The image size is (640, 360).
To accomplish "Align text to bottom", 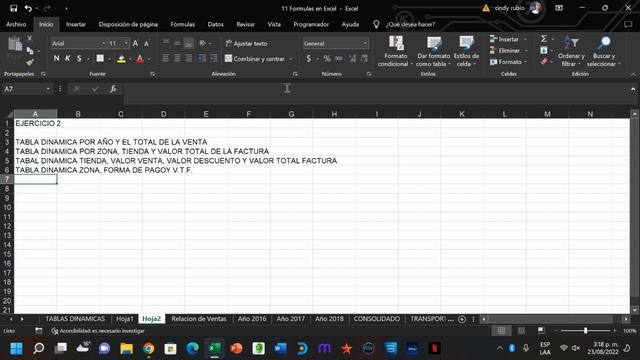I will point(188,43).
